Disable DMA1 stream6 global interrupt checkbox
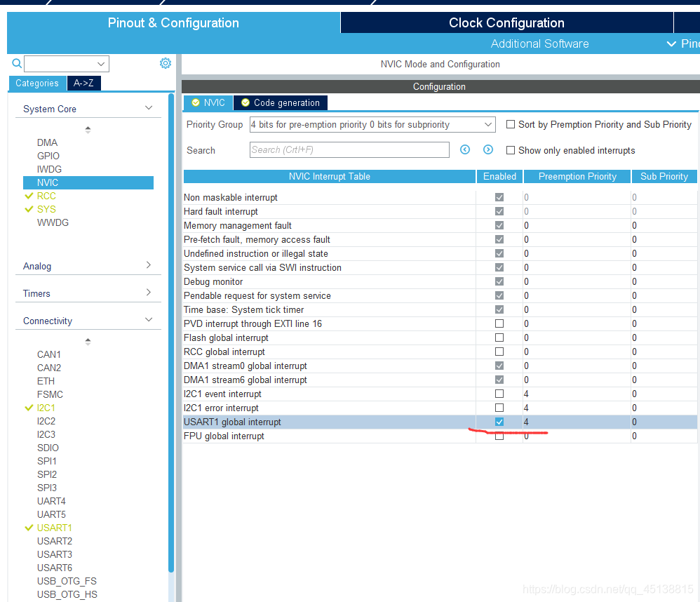 click(x=499, y=380)
